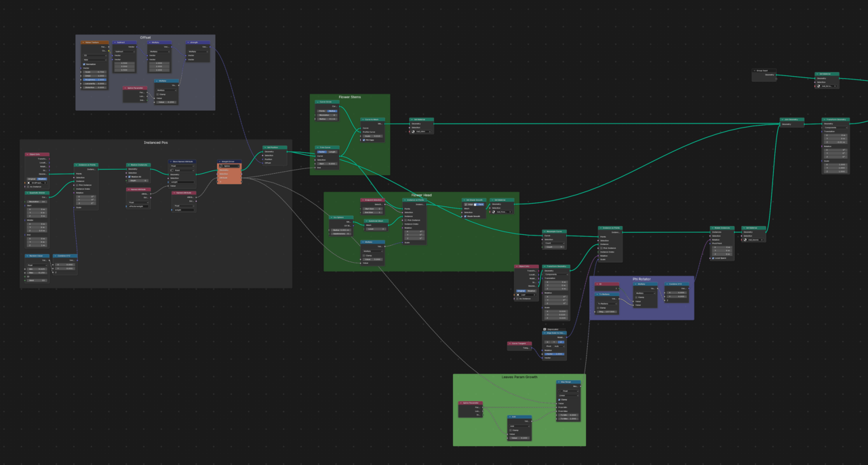Open the To Radians dropdown in Phi Rotator
This screenshot has width=868, height=465.
pos(607,303)
